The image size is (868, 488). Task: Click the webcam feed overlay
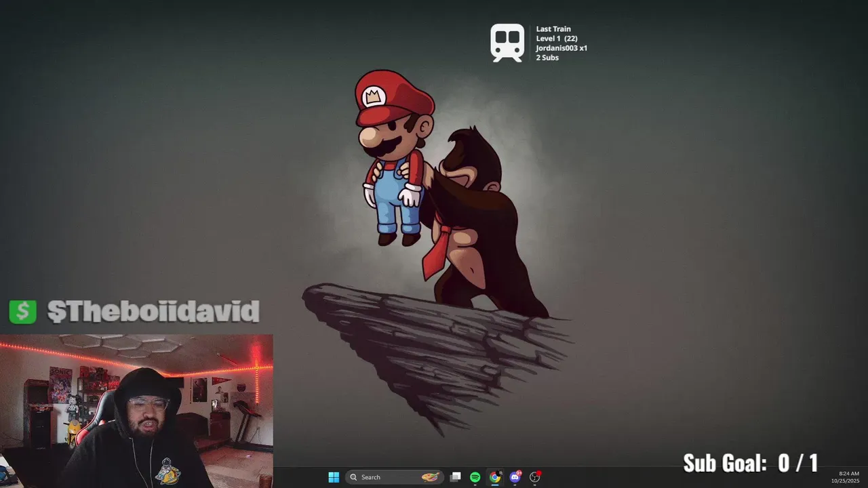pyautogui.click(x=136, y=411)
